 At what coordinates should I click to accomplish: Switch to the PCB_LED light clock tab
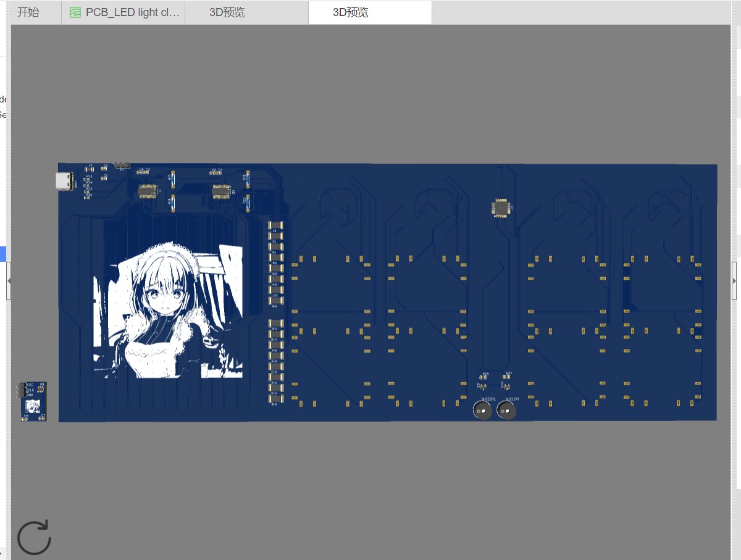124,12
